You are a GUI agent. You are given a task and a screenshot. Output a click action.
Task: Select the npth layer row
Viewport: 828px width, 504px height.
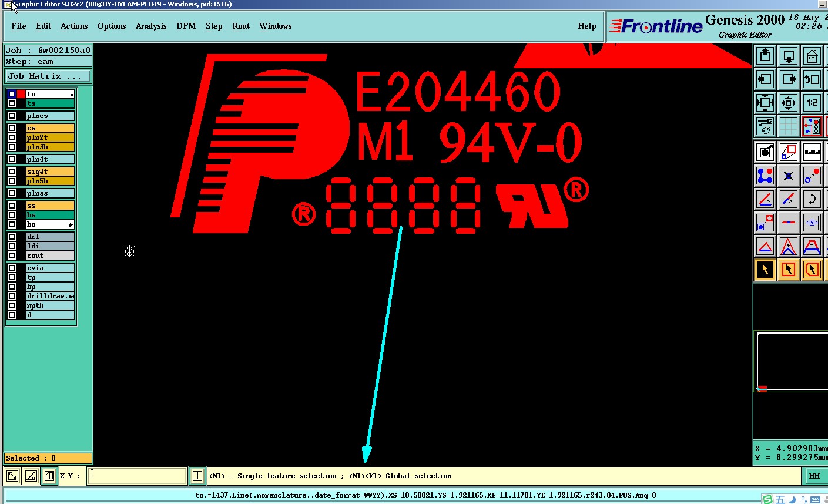pyautogui.click(x=50, y=305)
